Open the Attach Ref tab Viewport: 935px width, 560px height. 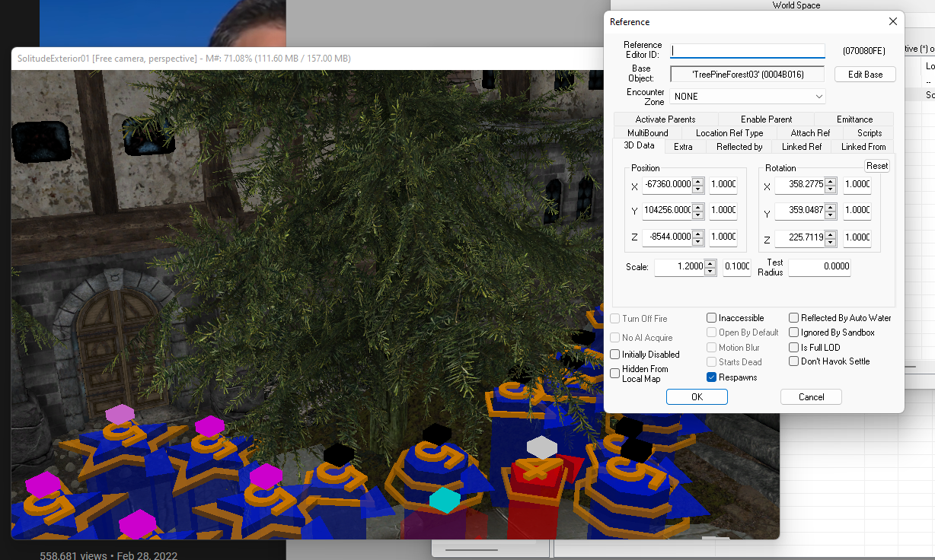[x=810, y=133]
